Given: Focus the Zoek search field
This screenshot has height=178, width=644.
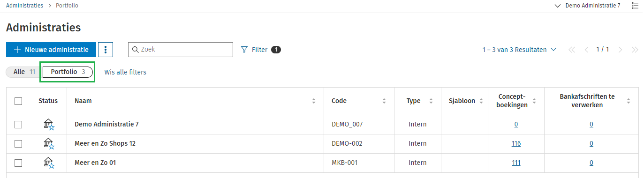Looking at the screenshot, I should point(181,50).
